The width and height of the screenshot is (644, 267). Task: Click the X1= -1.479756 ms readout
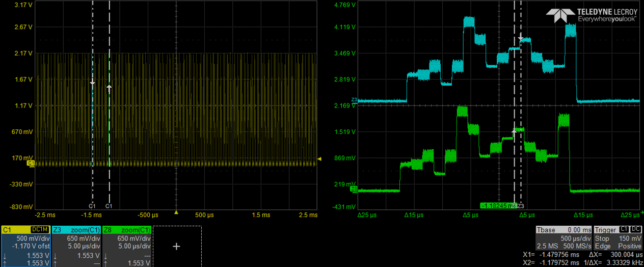coord(551,254)
